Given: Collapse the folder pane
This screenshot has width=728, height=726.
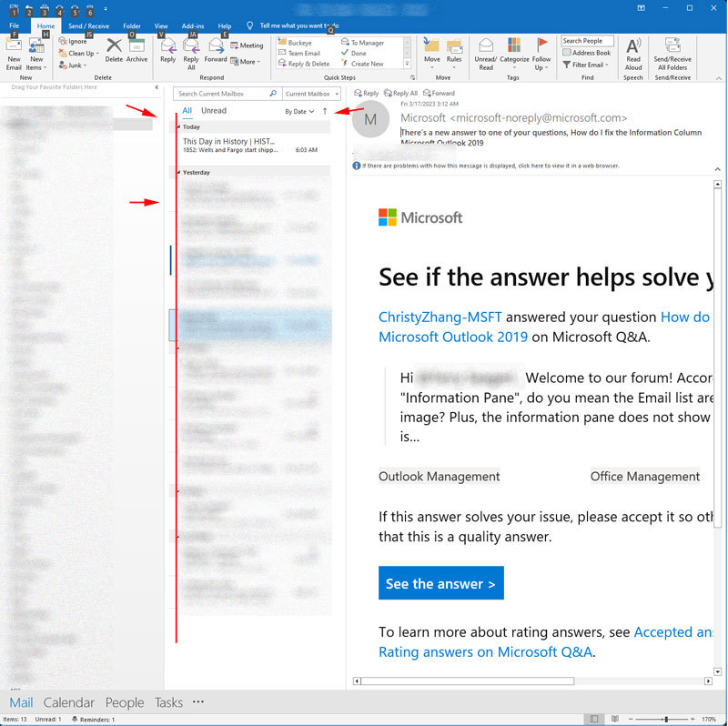Looking at the screenshot, I should [x=157, y=87].
